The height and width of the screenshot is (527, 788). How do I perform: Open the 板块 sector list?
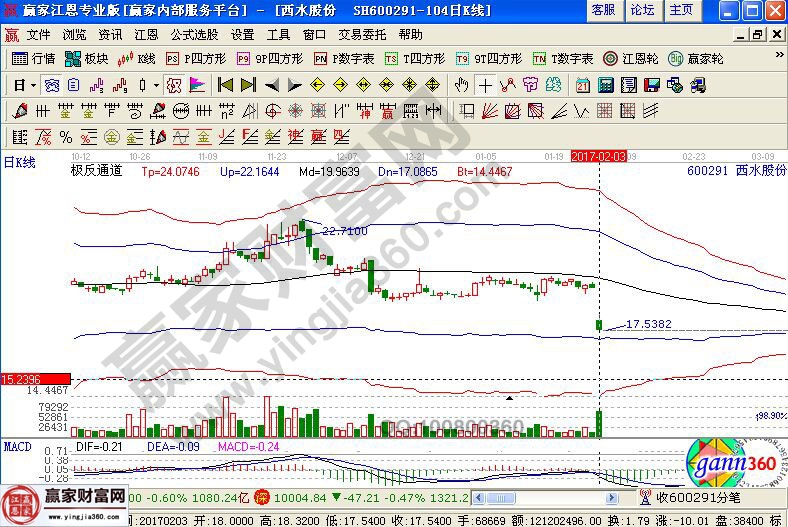point(87,59)
